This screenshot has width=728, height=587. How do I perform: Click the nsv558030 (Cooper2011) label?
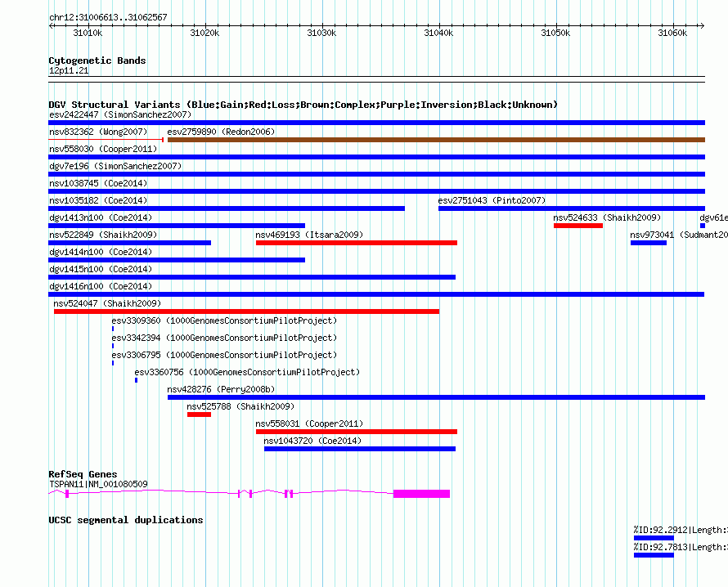pos(103,149)
